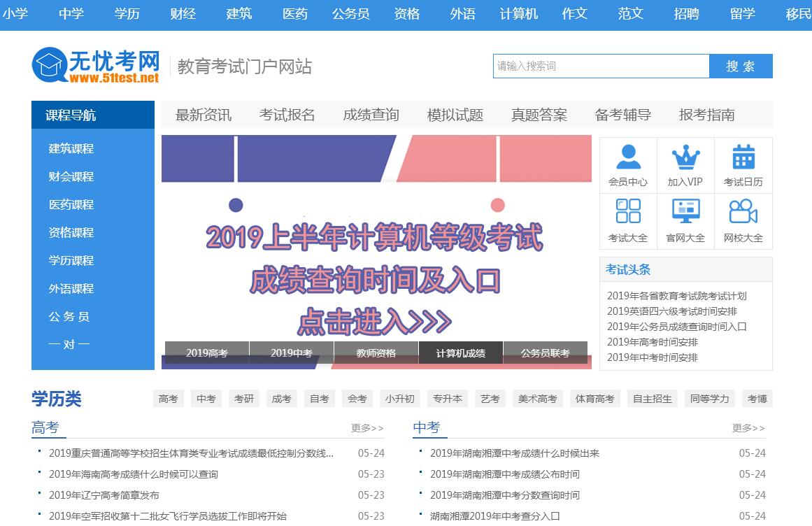The image size is (812, 526).
Task: Open the 官网大全 monitor icon
Action: 685,212
